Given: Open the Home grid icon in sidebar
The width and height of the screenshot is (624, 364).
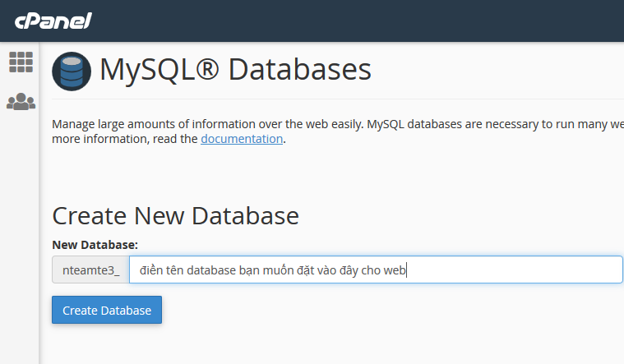Looking at the screenshot, I should [x=21, y=62].
